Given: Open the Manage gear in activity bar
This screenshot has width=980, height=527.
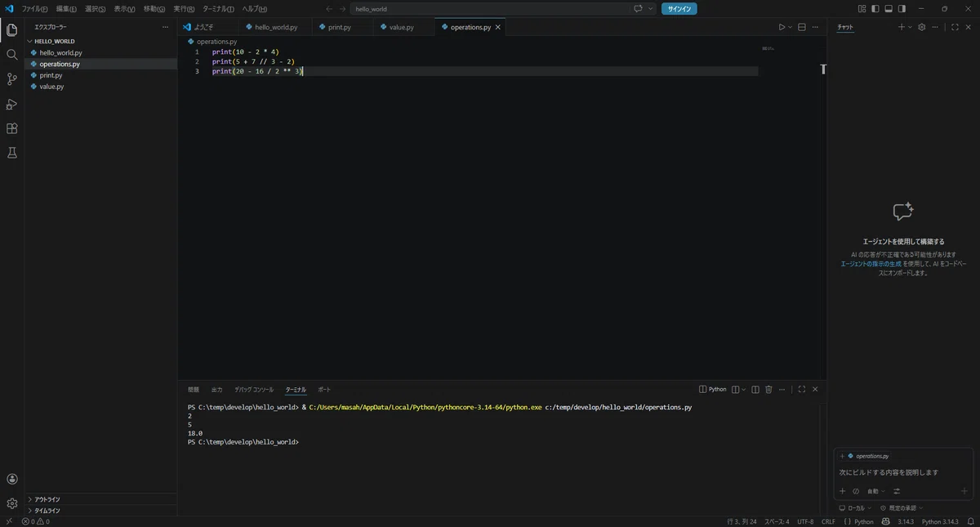Looking at the screenshot, I should tap(11, 503).
